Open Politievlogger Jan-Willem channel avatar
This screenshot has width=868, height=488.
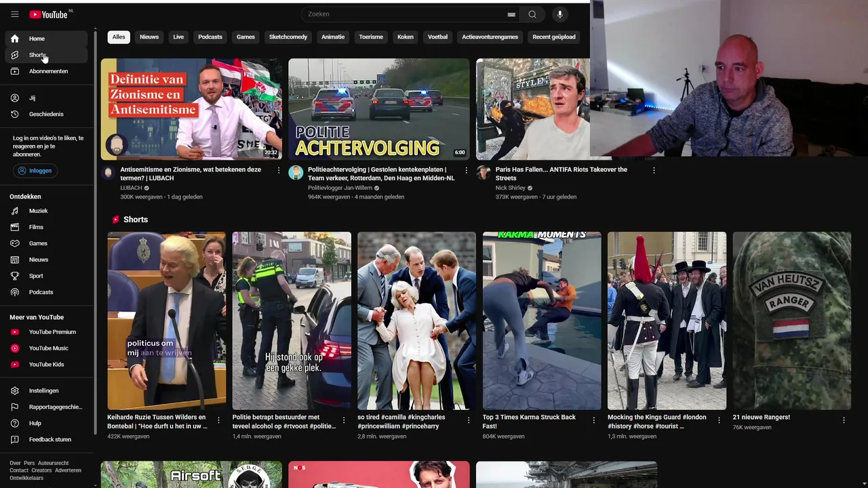tap(296, 172)
